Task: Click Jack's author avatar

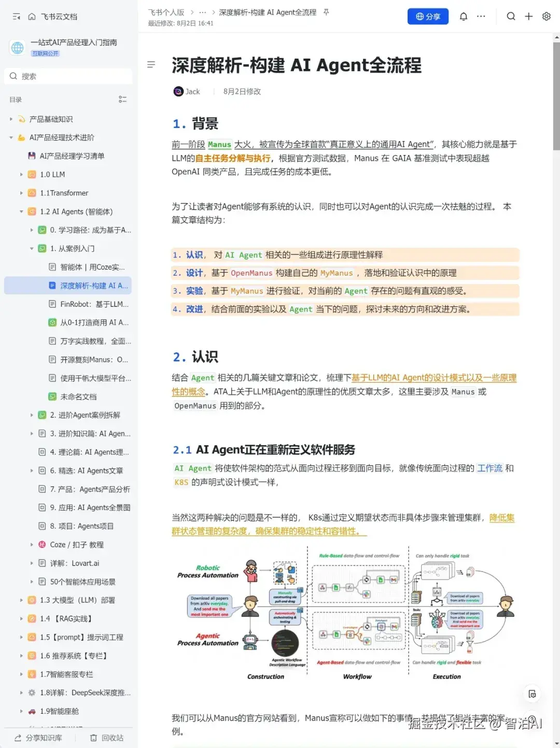Action: [178, 91]
